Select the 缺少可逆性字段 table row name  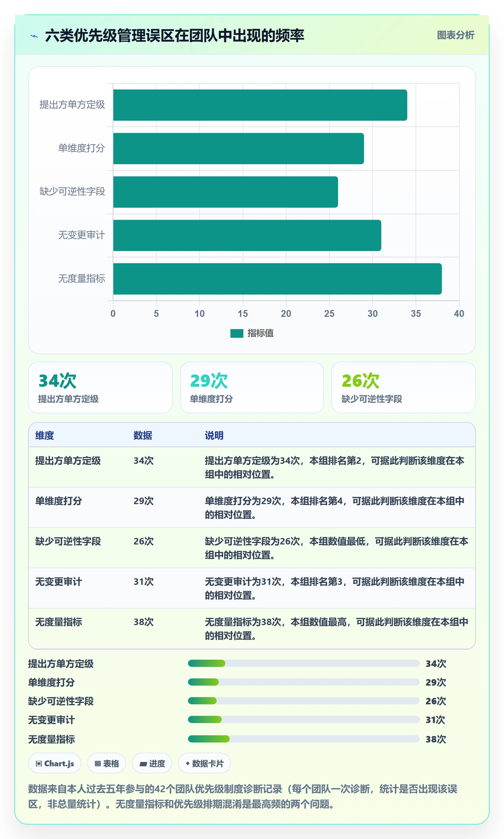click(x=68, y=541)
